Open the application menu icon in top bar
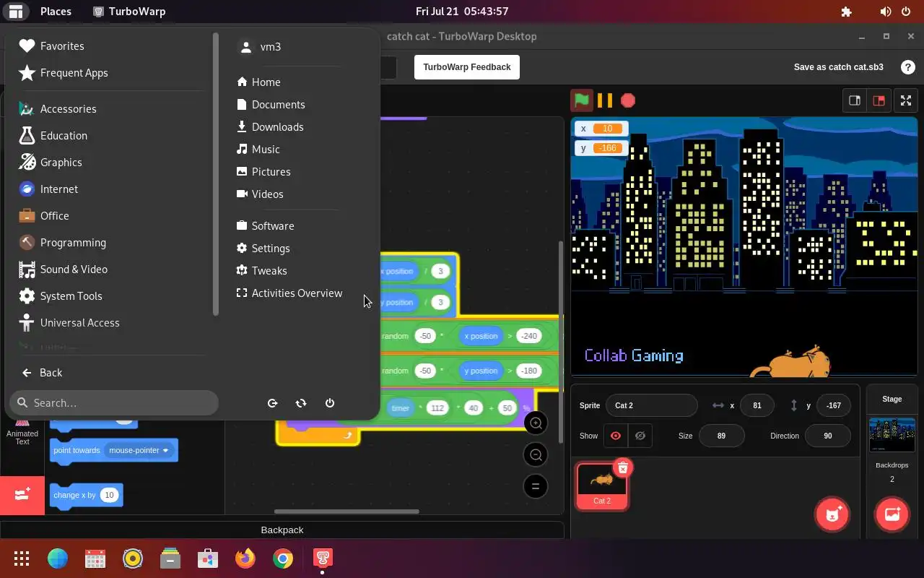This screenshot has height=578, width=924. point(16,12)
